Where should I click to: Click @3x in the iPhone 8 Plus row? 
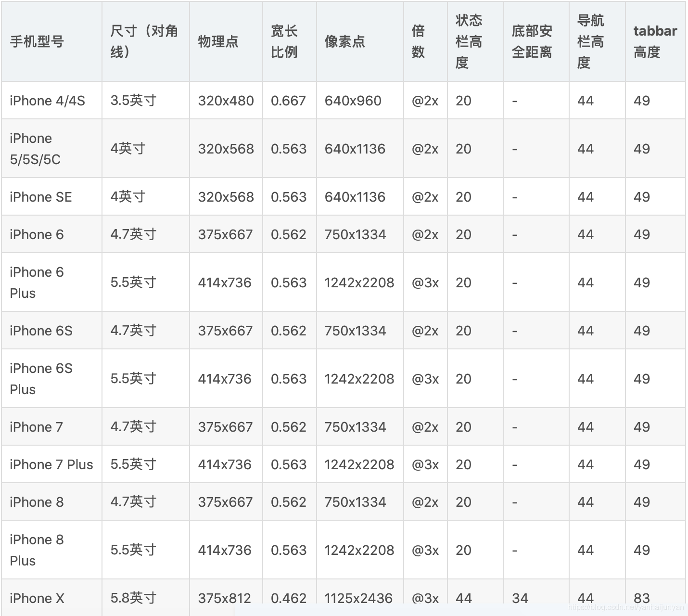click(x=425, y=550)
